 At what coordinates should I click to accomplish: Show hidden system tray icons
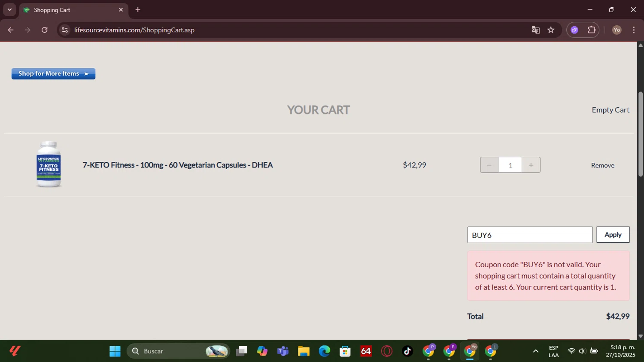click(535, 351)
